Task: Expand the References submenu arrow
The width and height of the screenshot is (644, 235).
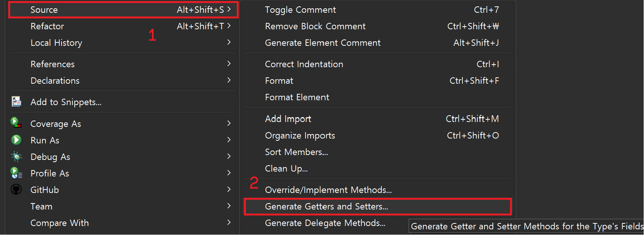Action: coord(229,63)
